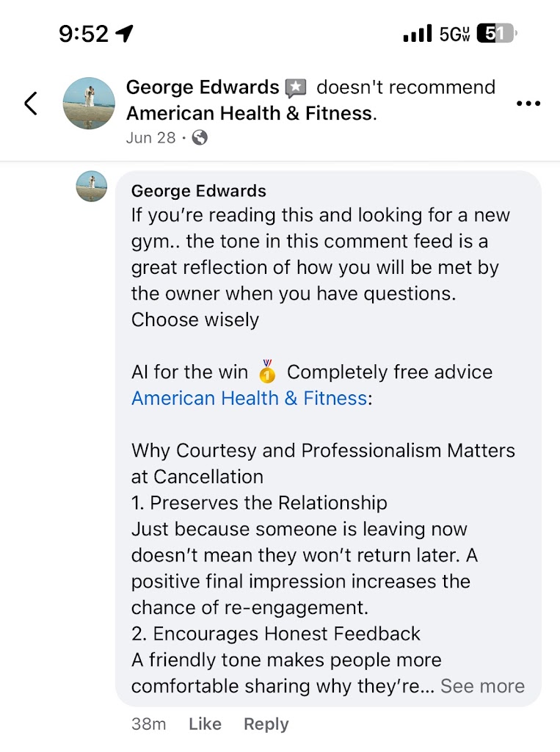Tap the 38m comment timestamp
Viewport: 560px width, 752px height.
149,724
